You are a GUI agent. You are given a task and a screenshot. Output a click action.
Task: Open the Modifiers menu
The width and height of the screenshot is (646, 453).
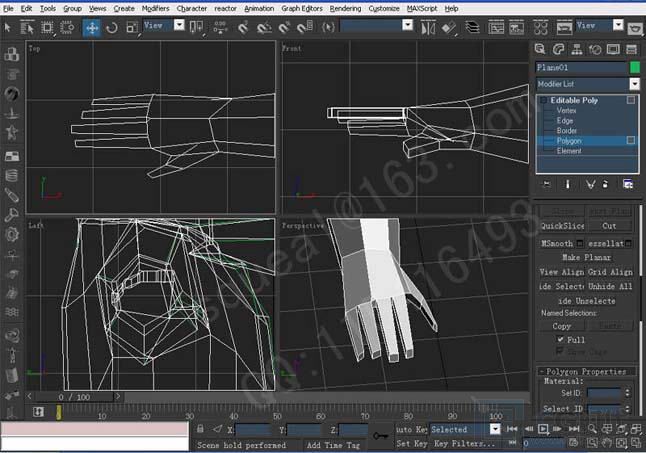pyautogui.click(x=155, y=8)
